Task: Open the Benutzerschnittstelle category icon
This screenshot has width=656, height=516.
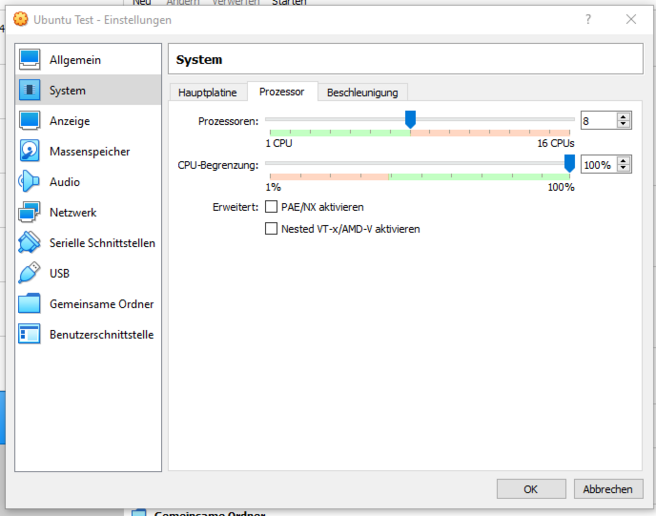Action: pyautogui.click(x=30, y=335)
